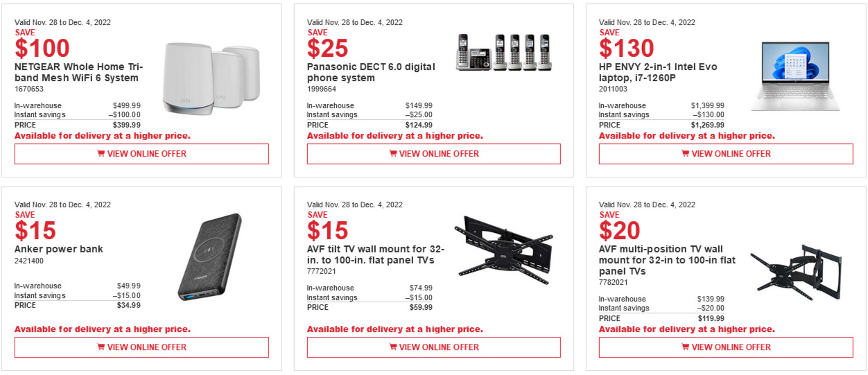View online offer for NETGEAR Mesh WiFi system
This screenshot has width=868, height=375.
pos(141,154)
